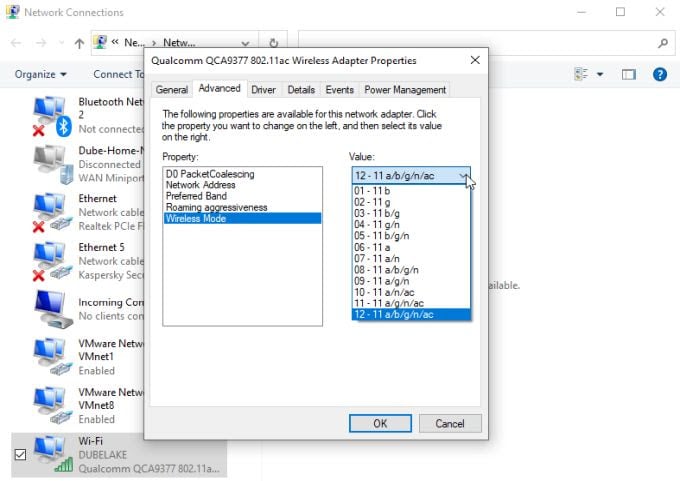Switch to the Power Management tab
680x481 pixels.
click(x=405, y=90)
